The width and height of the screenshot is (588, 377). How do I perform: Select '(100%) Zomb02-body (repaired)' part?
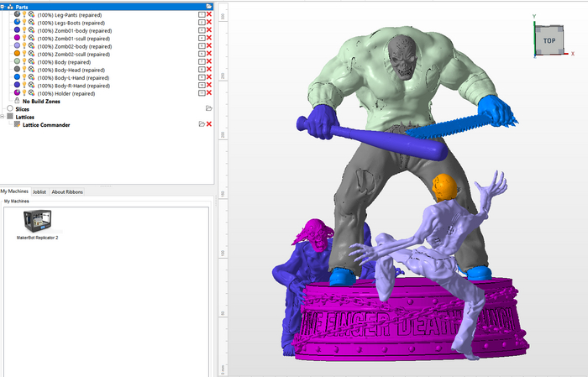(x=75, y=46)
